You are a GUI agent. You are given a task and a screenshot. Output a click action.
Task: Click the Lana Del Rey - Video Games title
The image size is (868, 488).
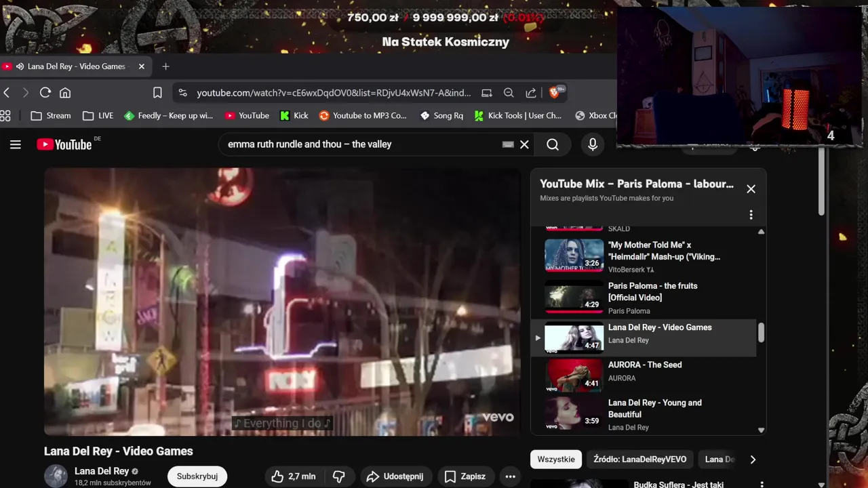coord(119,451)
